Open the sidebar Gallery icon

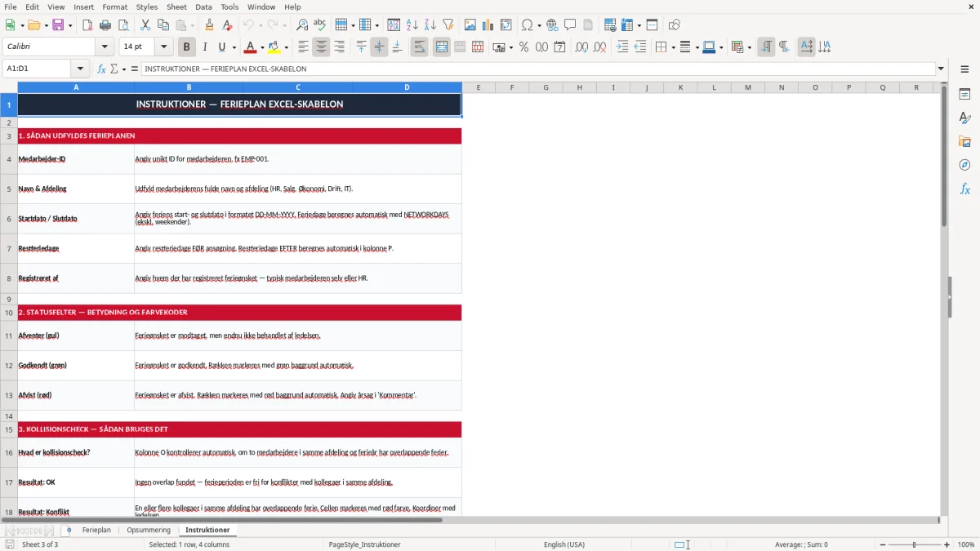[964, 142]
